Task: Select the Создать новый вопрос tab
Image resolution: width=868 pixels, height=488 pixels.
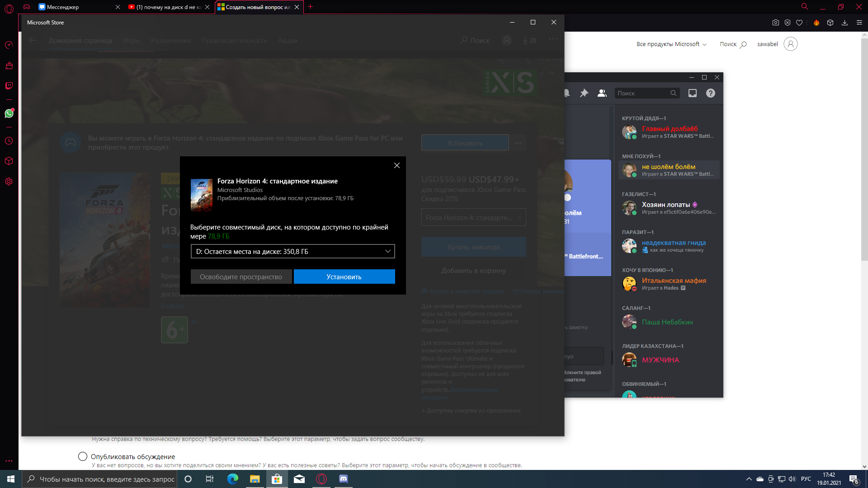Action: [258, 7]
